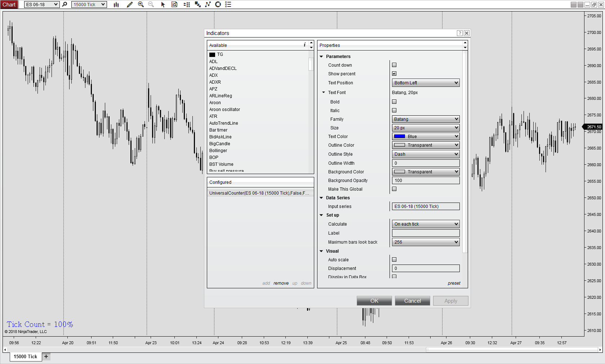This screenshot has width=605, height=364.
Task: Click the Apply button
Action: pyautogui.click(x=451, y=301)
